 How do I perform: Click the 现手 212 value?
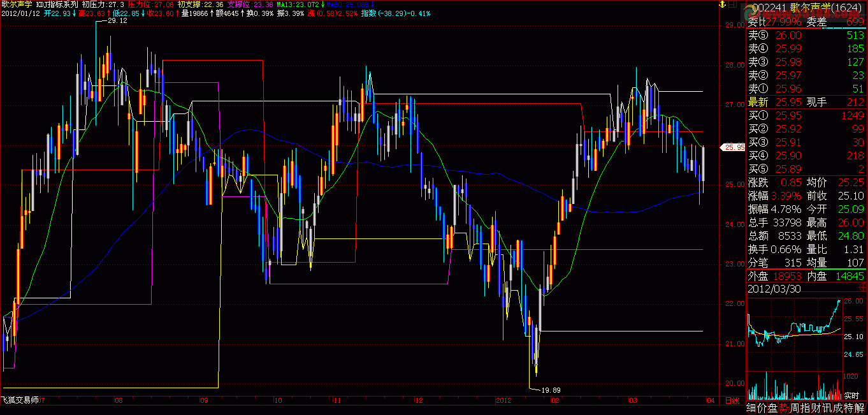pos(855,102)
